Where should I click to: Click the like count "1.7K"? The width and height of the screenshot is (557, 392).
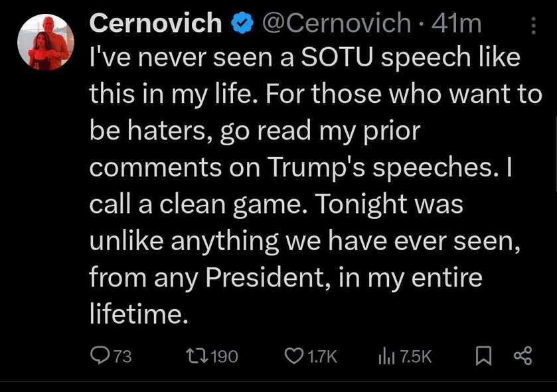coord(323,357)
